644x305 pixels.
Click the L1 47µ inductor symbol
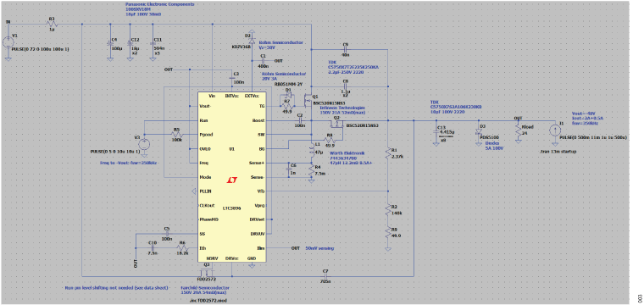tap(311, 150)
